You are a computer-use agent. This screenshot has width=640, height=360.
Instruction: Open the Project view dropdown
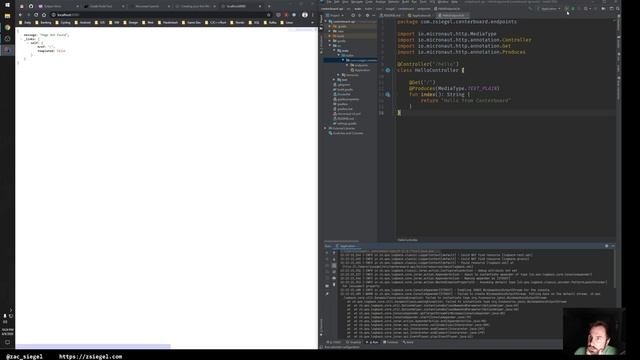pos(335,16)
